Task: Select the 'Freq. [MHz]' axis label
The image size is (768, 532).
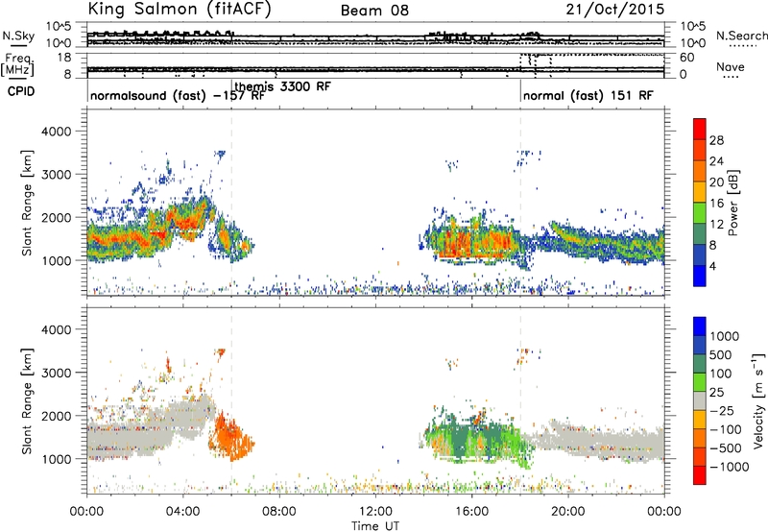Action: coord(17,65)
